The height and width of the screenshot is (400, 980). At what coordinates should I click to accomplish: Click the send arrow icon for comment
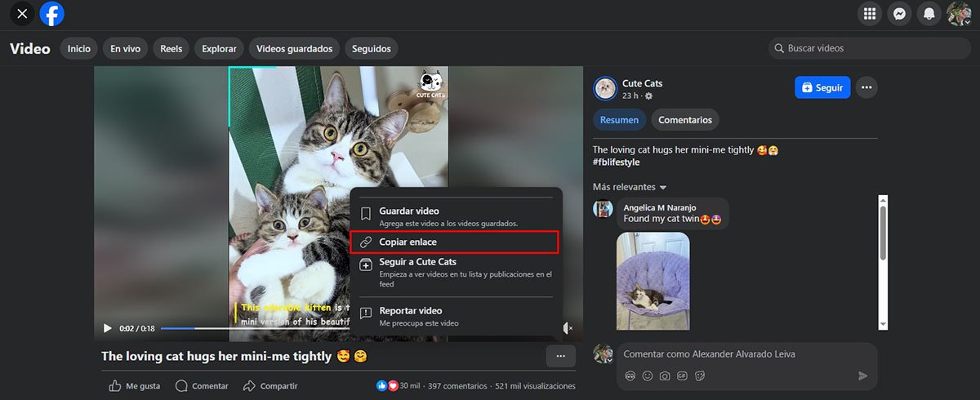pyautogui.click(x=863, y=376)
